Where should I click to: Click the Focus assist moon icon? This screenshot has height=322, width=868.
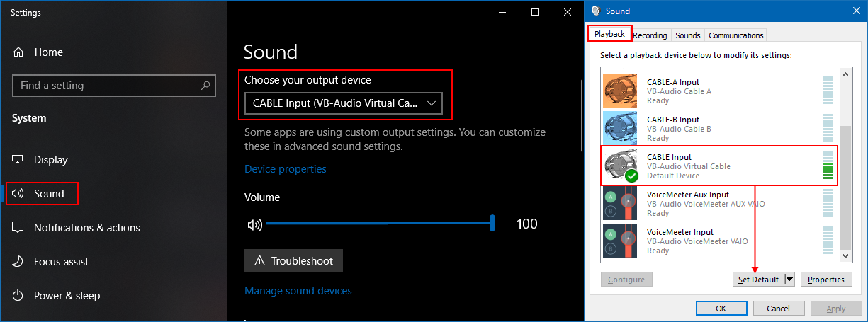pyautogui.click(x=18, y=262)
